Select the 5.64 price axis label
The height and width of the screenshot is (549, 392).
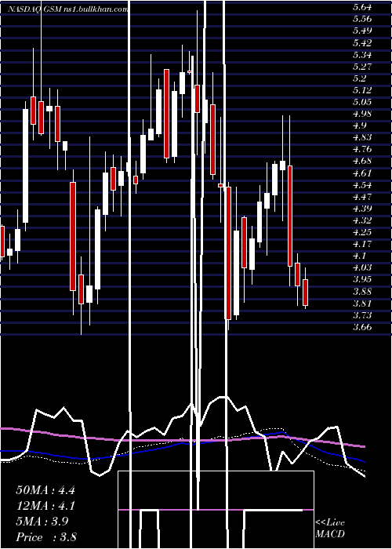coord(362,7)
